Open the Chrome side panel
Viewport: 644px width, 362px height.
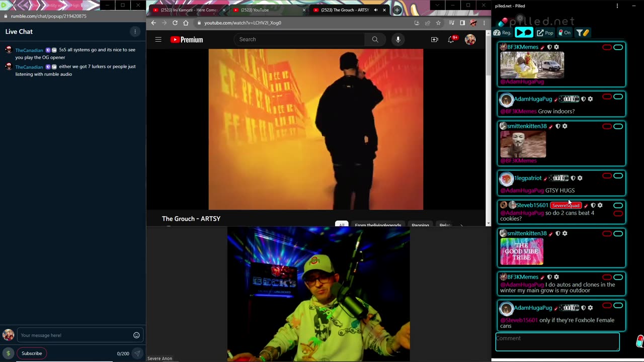462,23
